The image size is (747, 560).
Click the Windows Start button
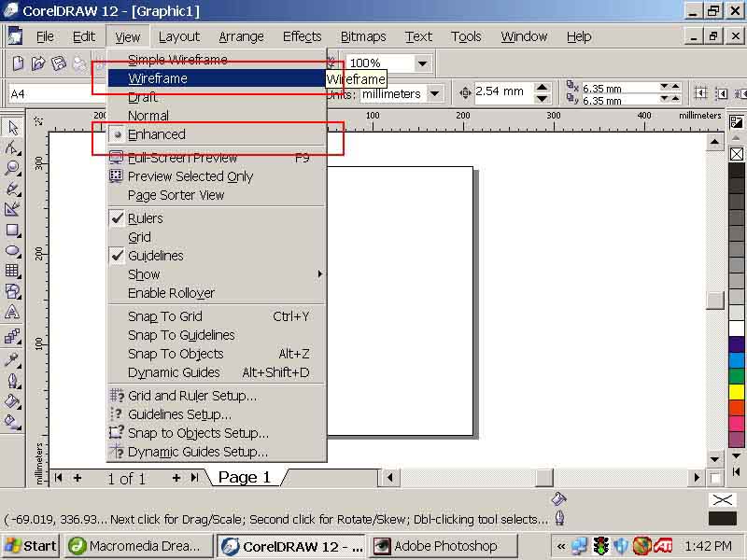point(31,546)
